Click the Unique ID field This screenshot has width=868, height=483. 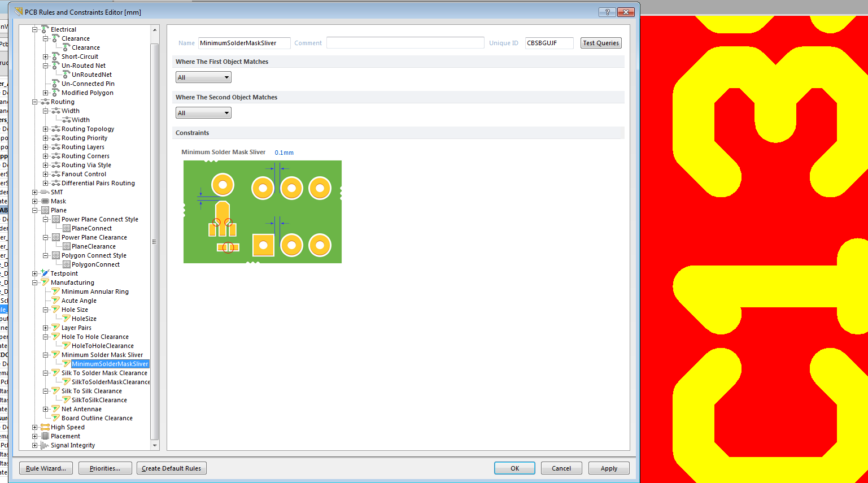coord(549,43)
